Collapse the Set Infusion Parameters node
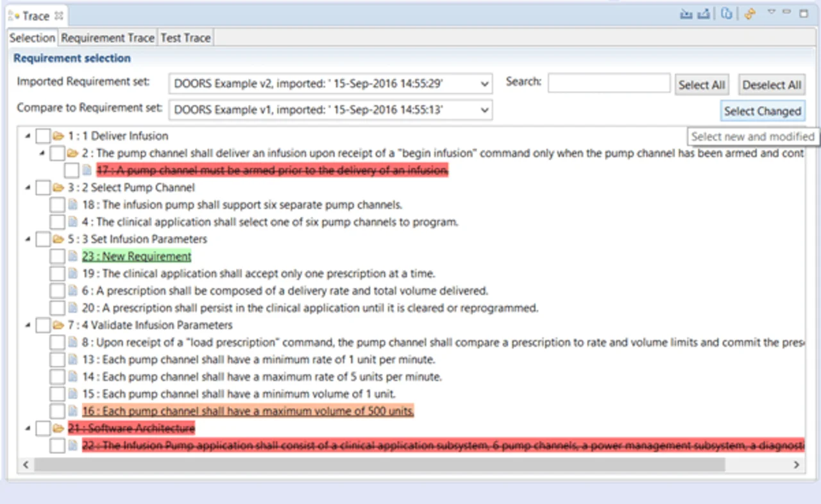821x504 pixels. pos(28,239)
